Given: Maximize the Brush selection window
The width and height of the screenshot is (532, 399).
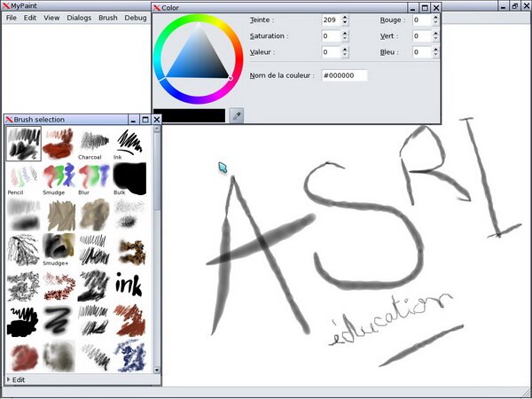Looking at the screenshot, I should 145,120.
